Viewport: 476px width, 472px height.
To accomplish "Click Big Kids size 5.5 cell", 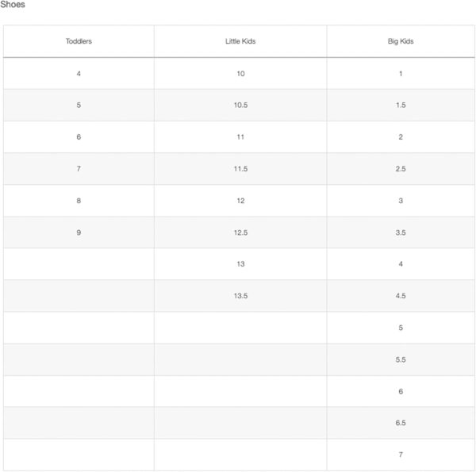I will click(401, 359).
